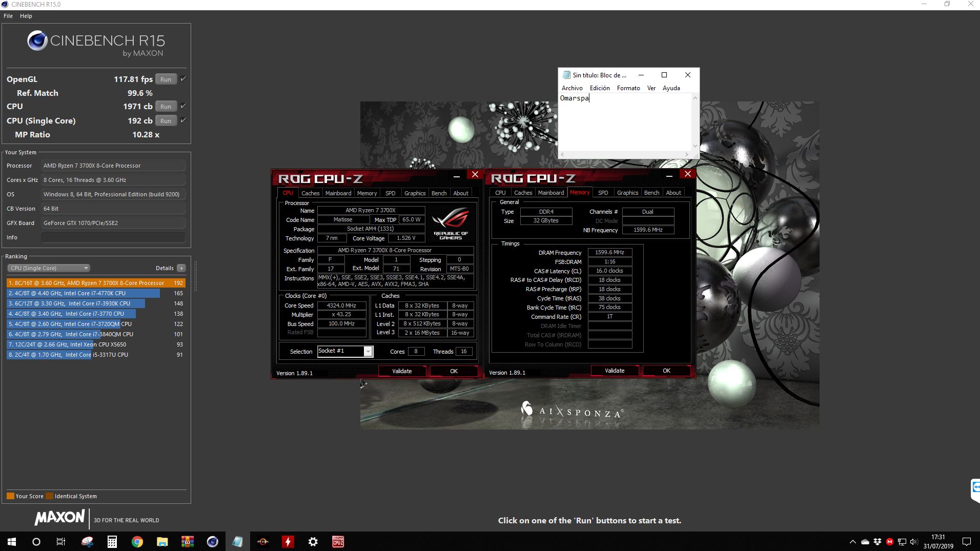Open the red lightning bolt taskbar app
The image size is (980, 551).
[x=288, y=541]
